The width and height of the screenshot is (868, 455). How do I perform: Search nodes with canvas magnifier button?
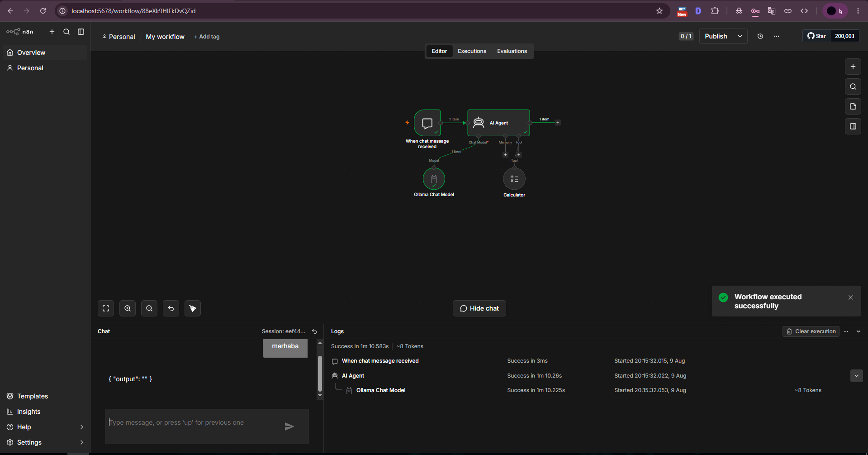853,86
